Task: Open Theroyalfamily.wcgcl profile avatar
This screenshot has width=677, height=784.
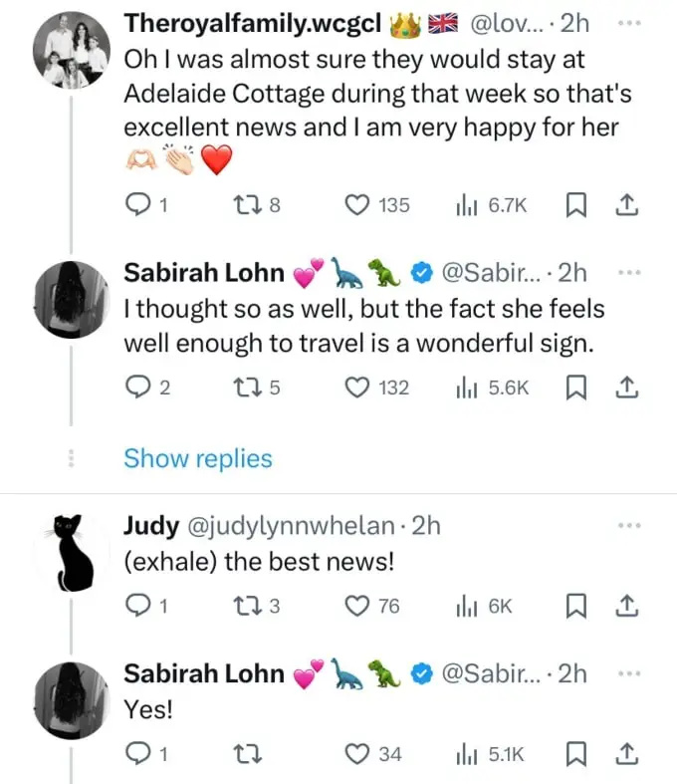Action: coord(72,50)
